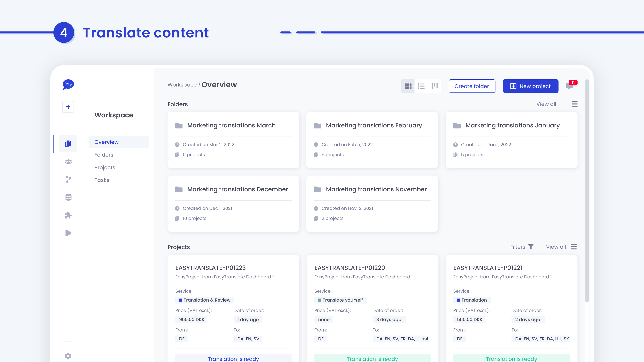
Task: Click View all next to Folders
Action: pyautogui.click(x=546, y=104)
